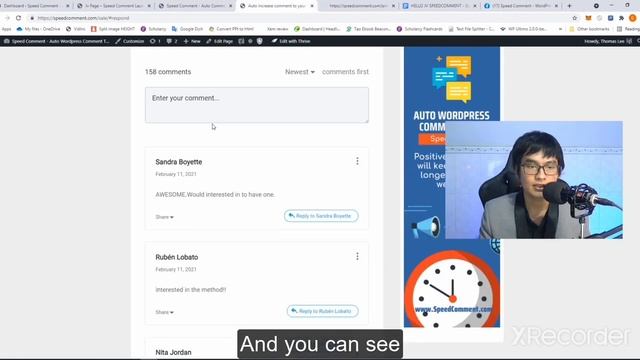The width and height of the screenshot is (640, 360).
Task: Expand the Share menu under Rubén Lobato
Action: point(164,312)
